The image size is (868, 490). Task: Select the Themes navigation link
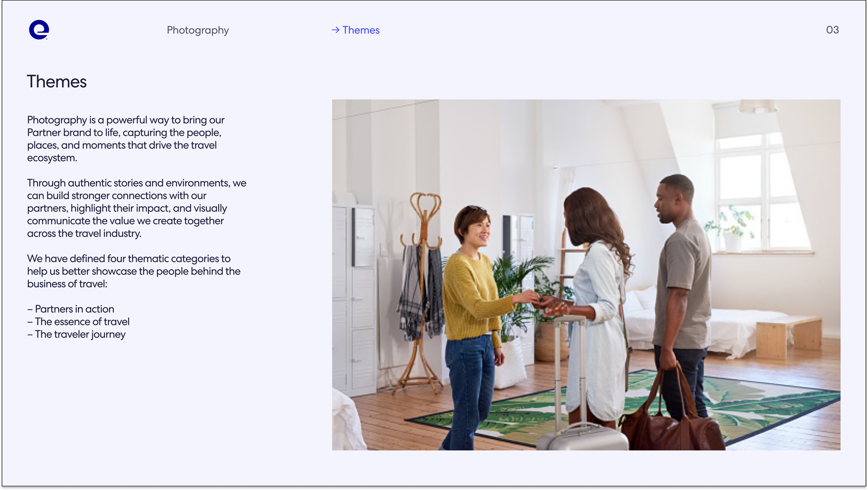361,30
